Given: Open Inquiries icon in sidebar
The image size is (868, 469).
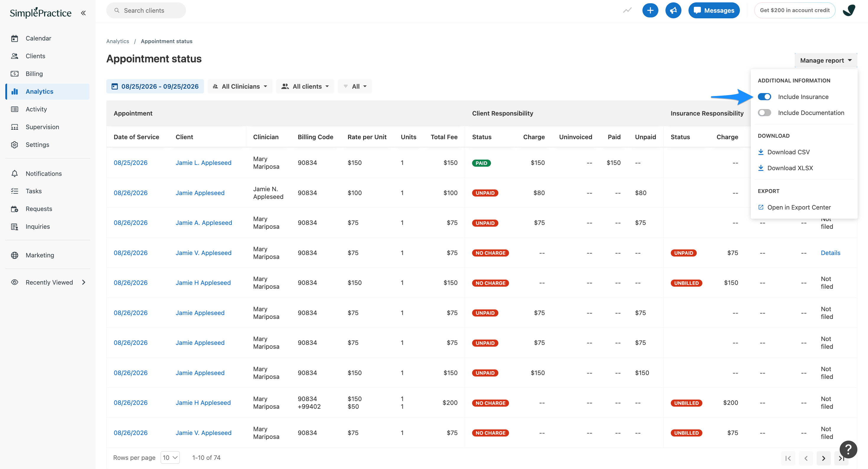Looking at the screenshot, I should 14,227.
